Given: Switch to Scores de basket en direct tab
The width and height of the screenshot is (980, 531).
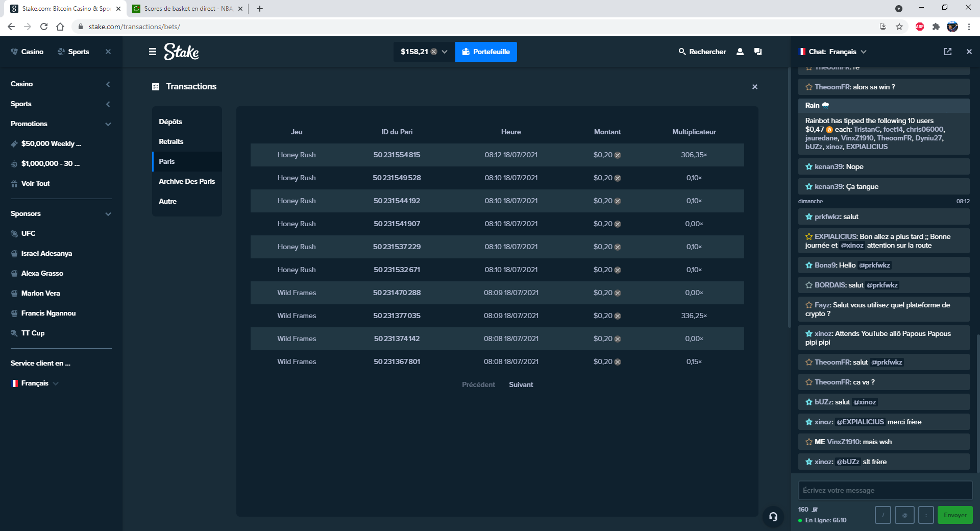Looking at the screenshot, I should coord(187,9).
